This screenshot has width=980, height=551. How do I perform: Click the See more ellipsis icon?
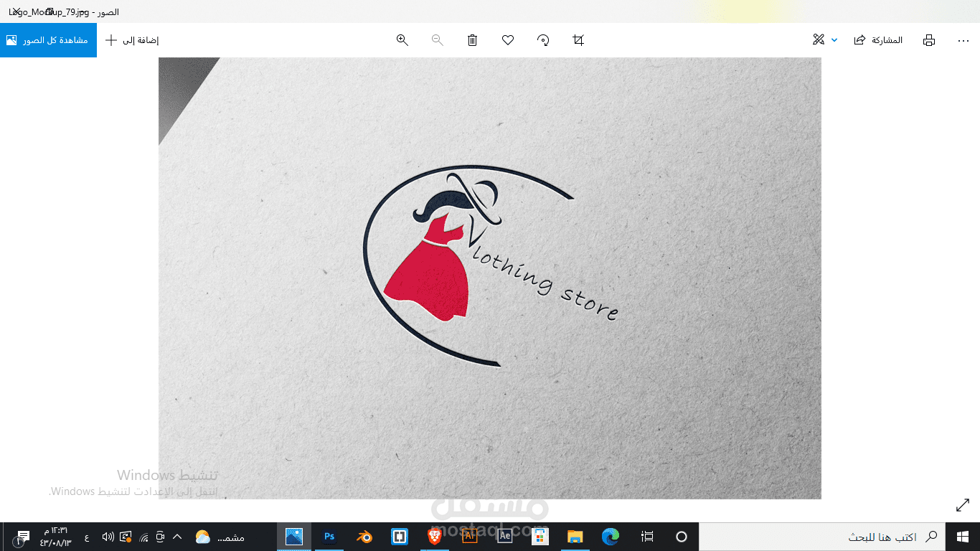[962, 40]
